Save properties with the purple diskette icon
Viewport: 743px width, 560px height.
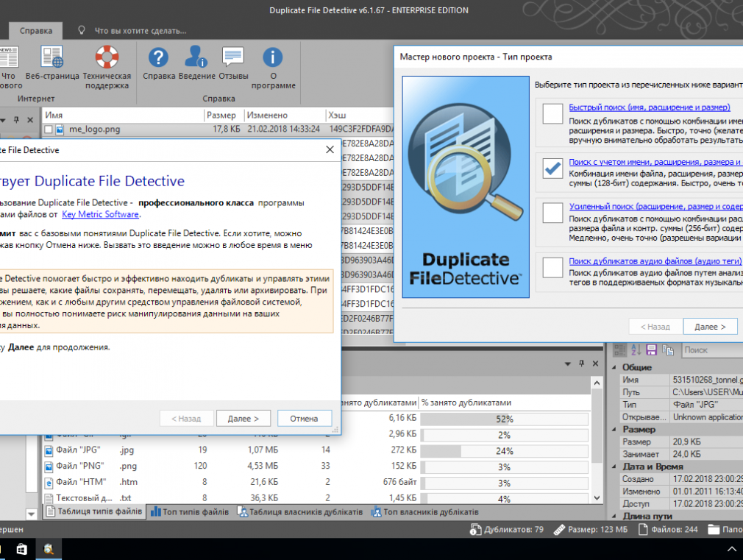click(652, 350)
